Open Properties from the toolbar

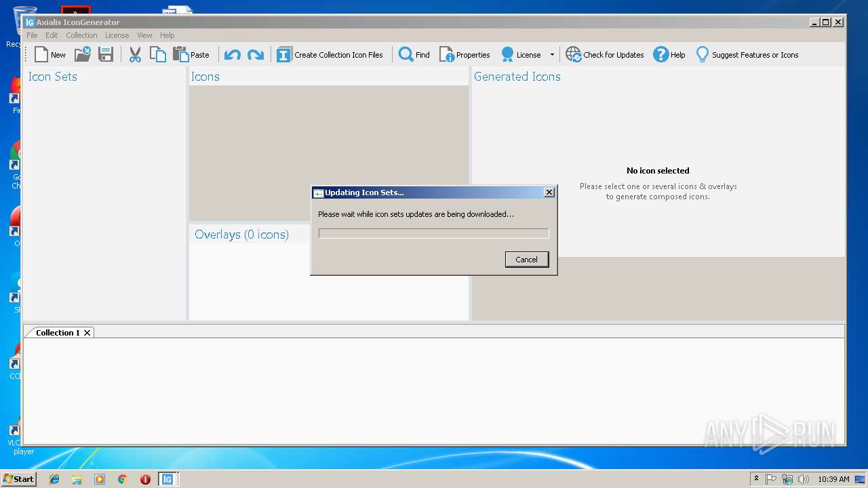click(465, 55)
